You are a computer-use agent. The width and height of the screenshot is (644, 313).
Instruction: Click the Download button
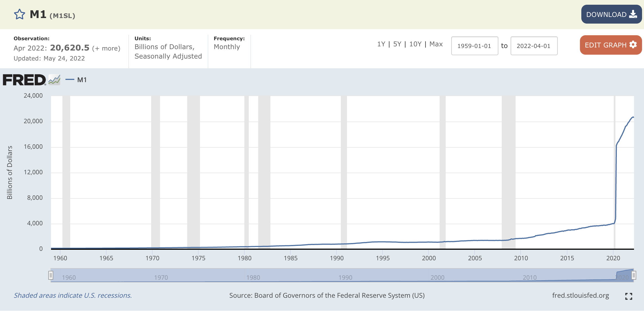[611, 14]
